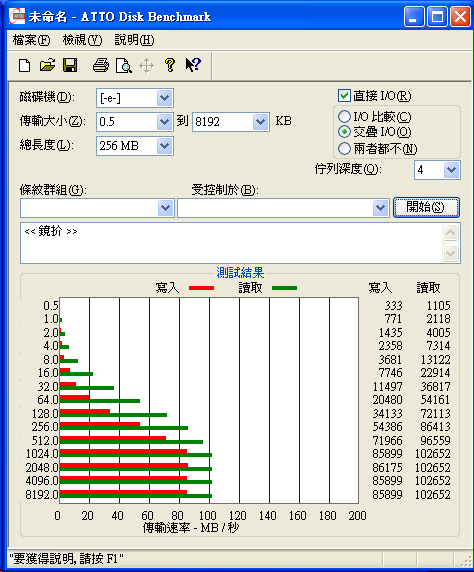This screenshot has width=474, height=572.
Task: Save results with the floppy disk icon
Action: click(70, 65)
